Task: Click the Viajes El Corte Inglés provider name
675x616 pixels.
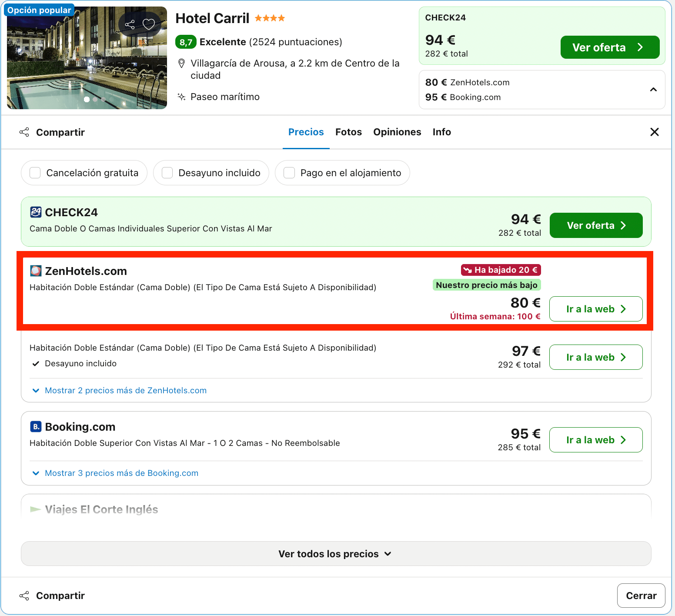Action: pyautogui.click(x=101, y=509)
